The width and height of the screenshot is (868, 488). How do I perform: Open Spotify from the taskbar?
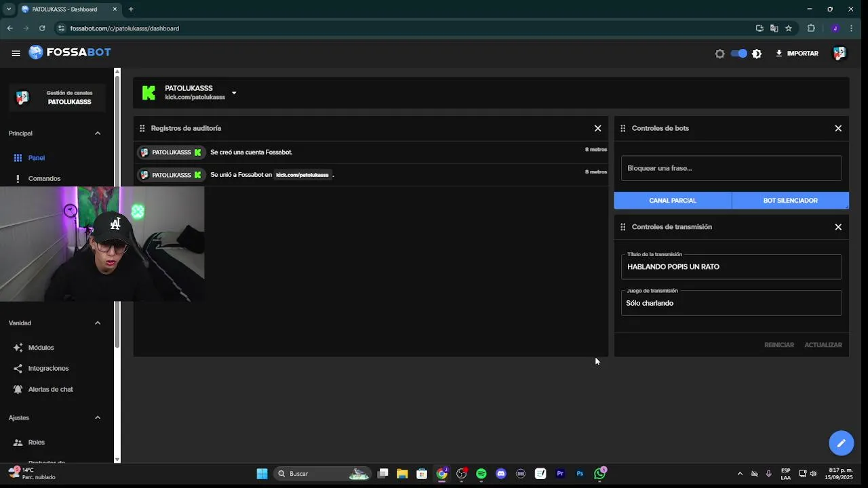pyautogui.click(x=481, y=474)
